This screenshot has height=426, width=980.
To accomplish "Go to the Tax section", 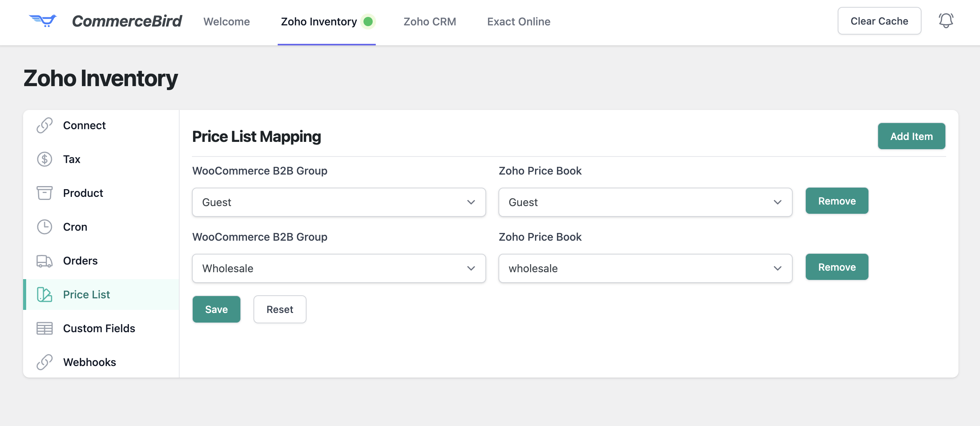I will [x=101, y=159].
